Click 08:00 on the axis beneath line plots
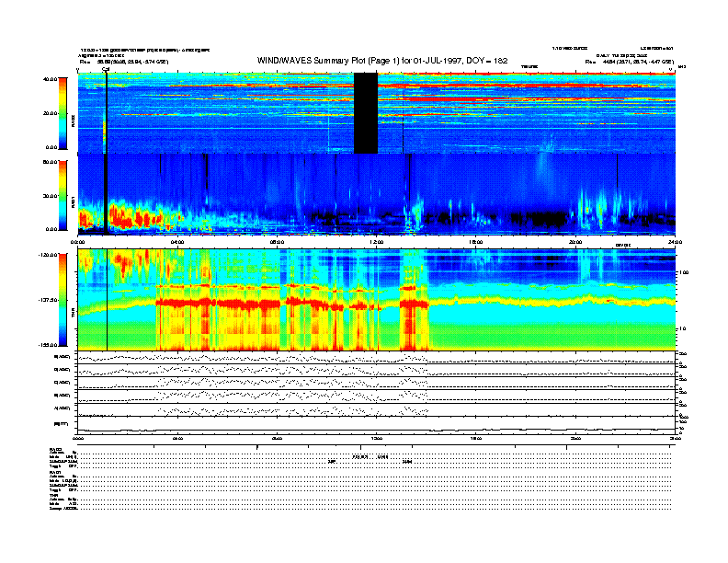Image resolution: width=728 pixels, height=563 pixels. click(278, 438)
